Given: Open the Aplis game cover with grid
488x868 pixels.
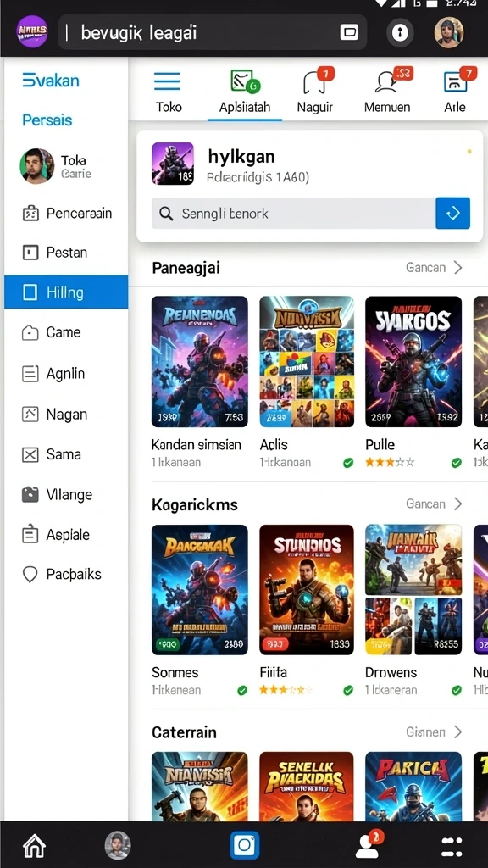Looking at the screenshot, I should [307, 361].
